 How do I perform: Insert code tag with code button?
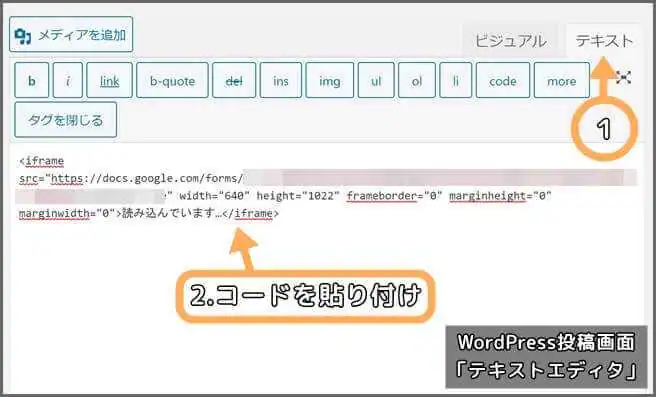(503, 80)
